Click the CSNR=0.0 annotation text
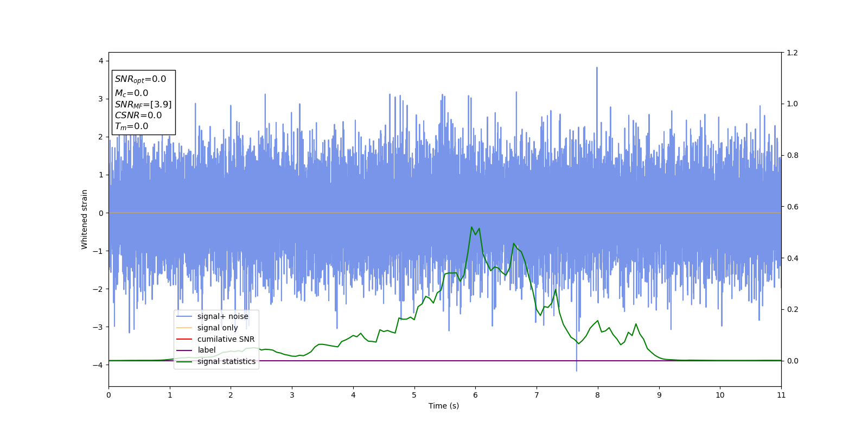Viewport: 868px width, 434px height. point(138,115)
